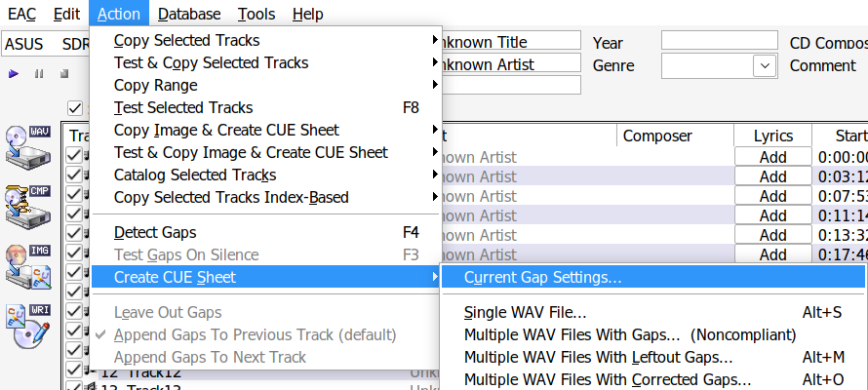
Task: Expand the Copy Selected Tracks submenu
Action: tap(265, 41)
